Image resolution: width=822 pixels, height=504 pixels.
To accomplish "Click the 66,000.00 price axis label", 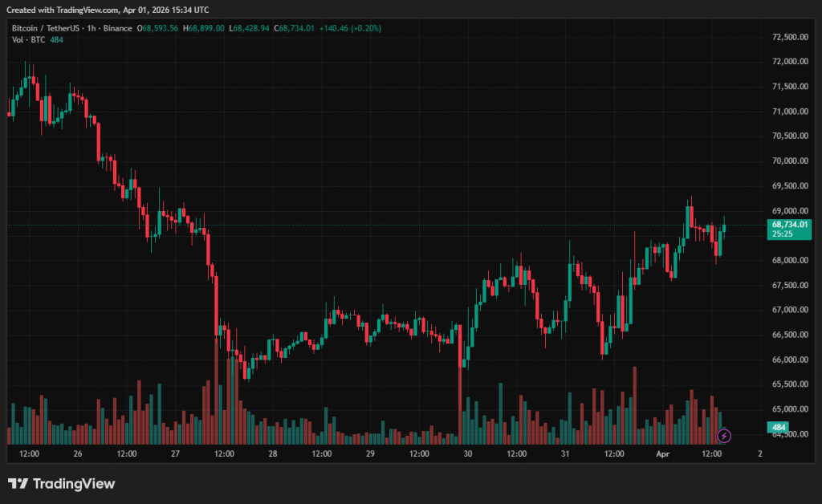I will point(789,360).
